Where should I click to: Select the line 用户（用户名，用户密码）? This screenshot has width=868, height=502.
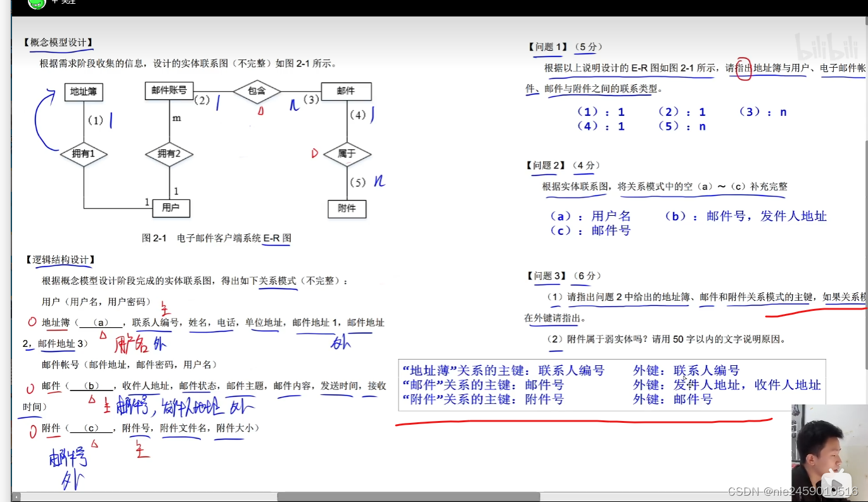(x=96, y=302)
